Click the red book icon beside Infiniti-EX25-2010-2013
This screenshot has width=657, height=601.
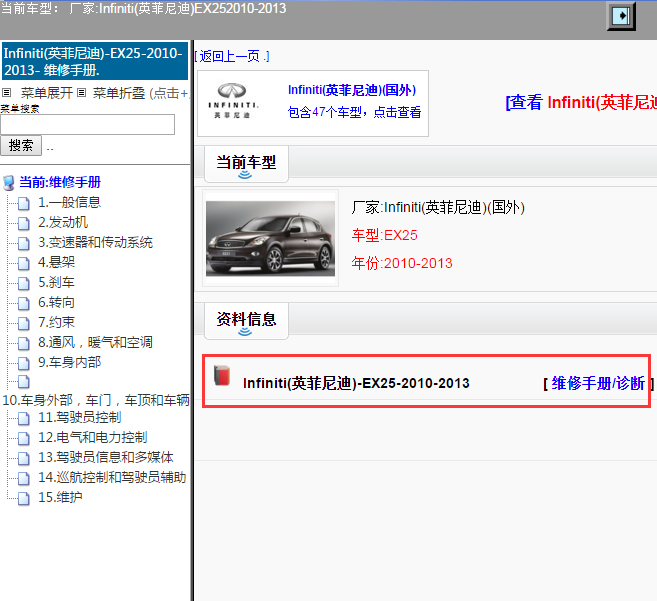coord(222,375)
